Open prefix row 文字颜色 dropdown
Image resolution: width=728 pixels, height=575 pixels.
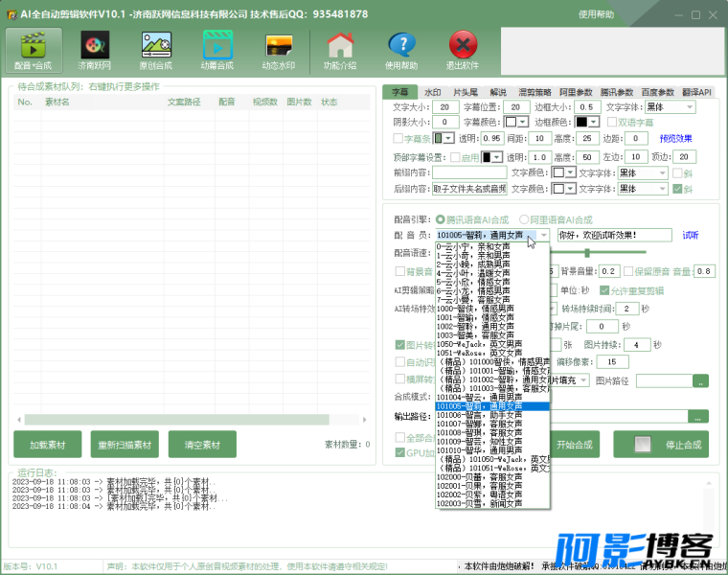pos(570,172)
